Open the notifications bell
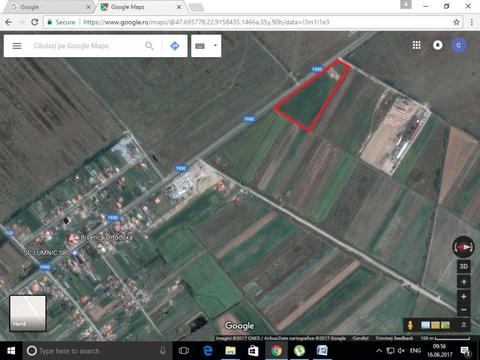This screenshot has height=360, width=480. 438,45
